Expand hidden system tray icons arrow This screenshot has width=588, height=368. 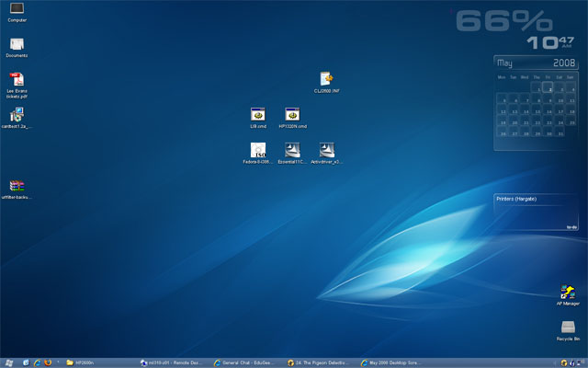coord(555,363)
